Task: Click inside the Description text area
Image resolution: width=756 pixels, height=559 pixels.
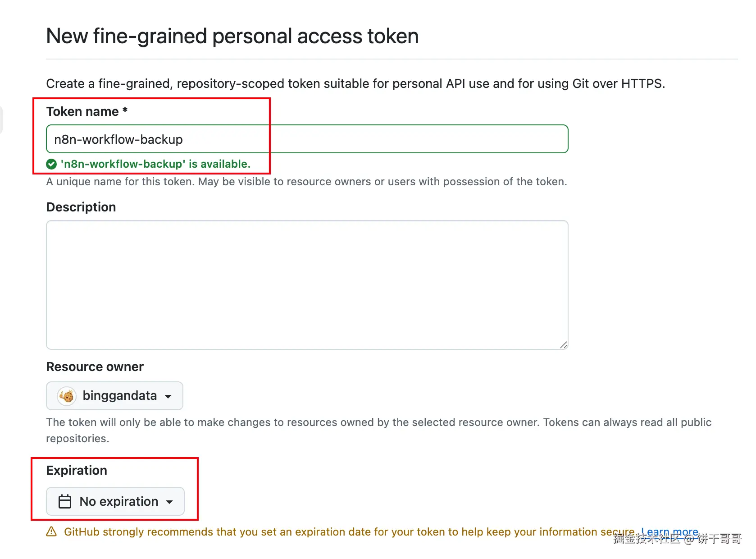Action: pos(307,285)
